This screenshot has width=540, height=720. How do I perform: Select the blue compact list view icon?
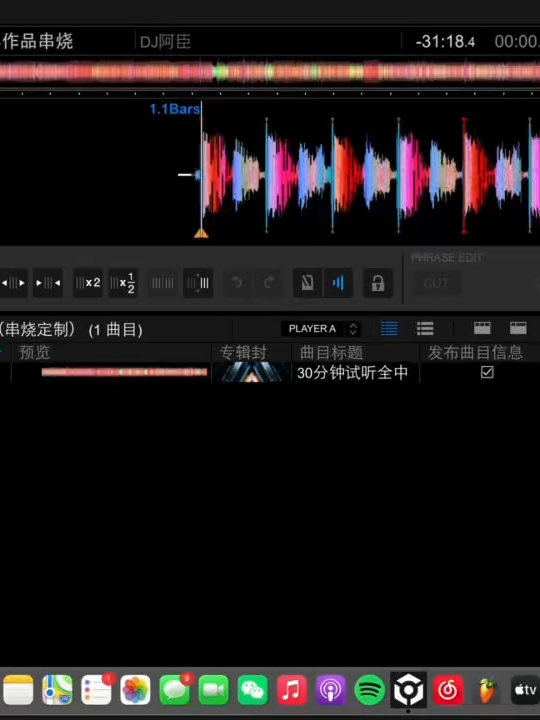[389, 328]
